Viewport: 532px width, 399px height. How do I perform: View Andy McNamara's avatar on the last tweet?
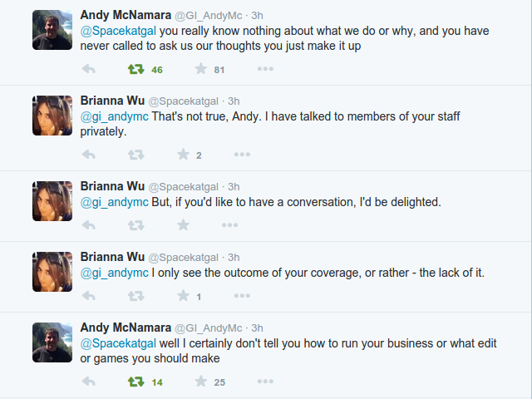point(52,342)
